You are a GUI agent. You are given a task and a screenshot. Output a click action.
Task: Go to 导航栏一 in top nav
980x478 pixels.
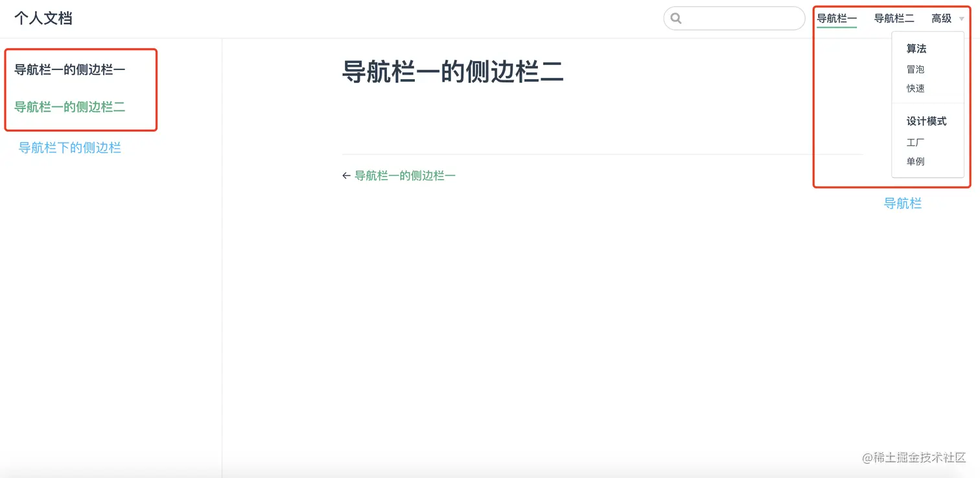[837, 18]
